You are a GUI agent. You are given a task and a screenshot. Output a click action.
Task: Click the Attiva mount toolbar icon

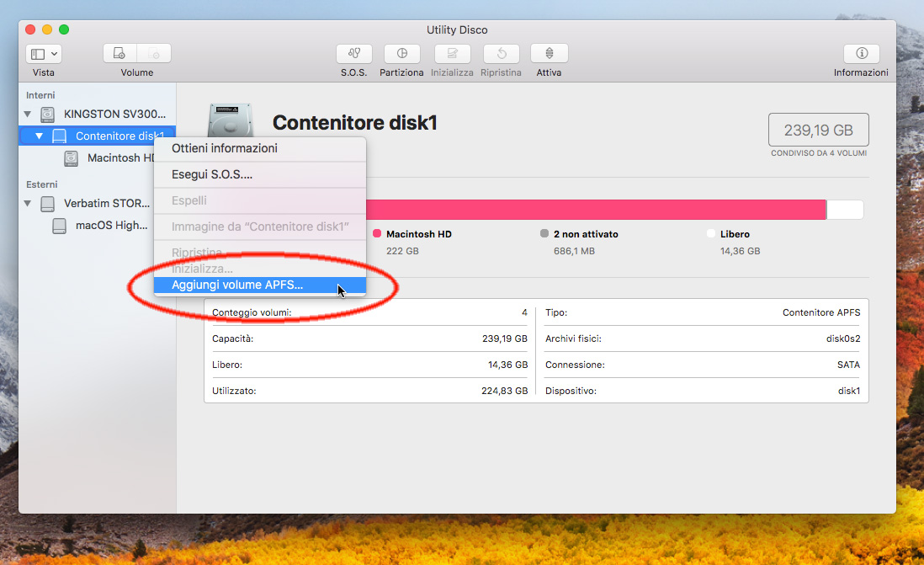click(549, 53)
